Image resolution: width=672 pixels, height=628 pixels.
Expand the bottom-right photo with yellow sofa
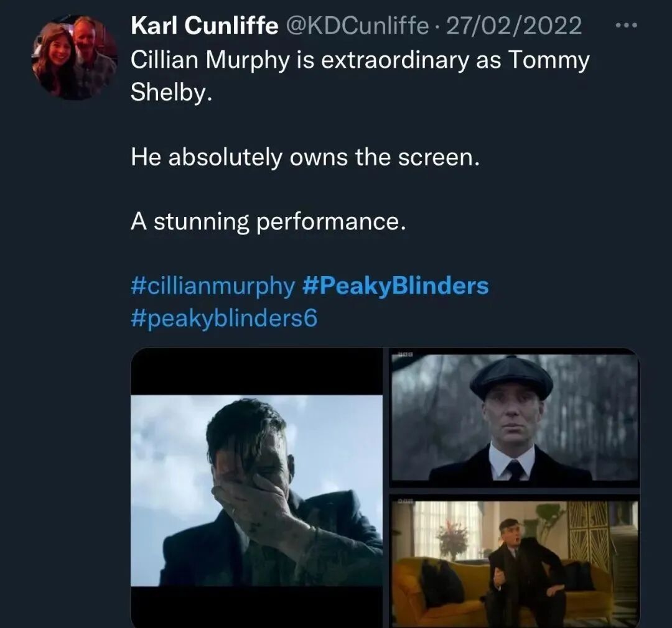tap(514, 560)
